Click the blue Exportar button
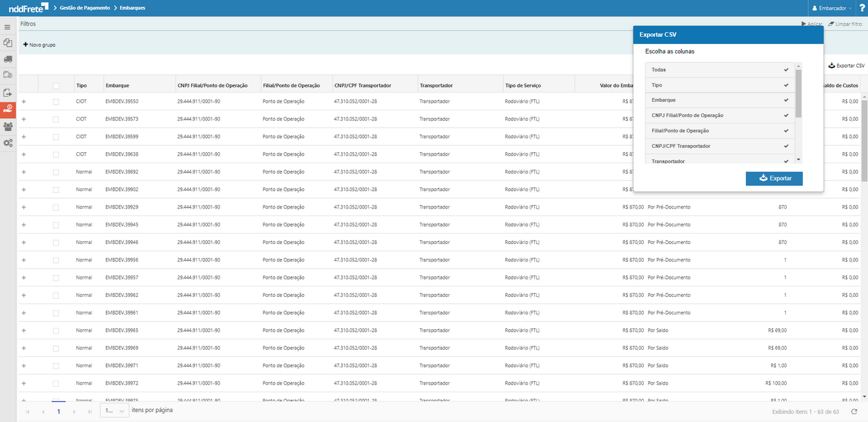The width and height of the screenshot is (868, 422). (x=774, y=178)
